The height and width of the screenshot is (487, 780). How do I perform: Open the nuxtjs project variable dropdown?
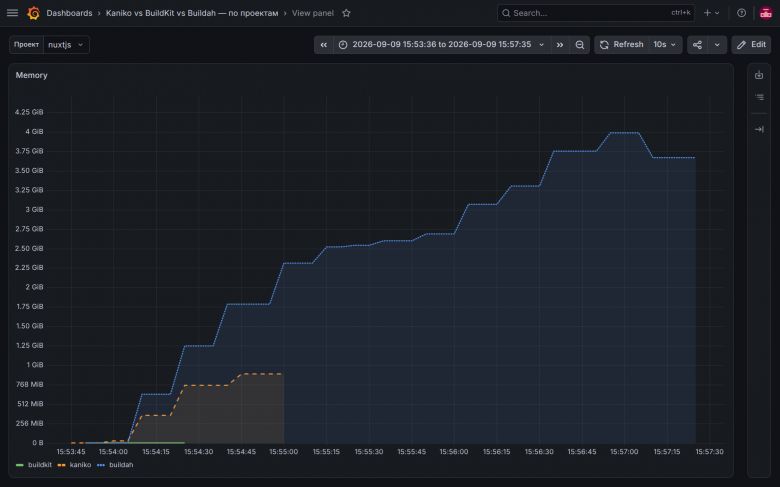66,45
